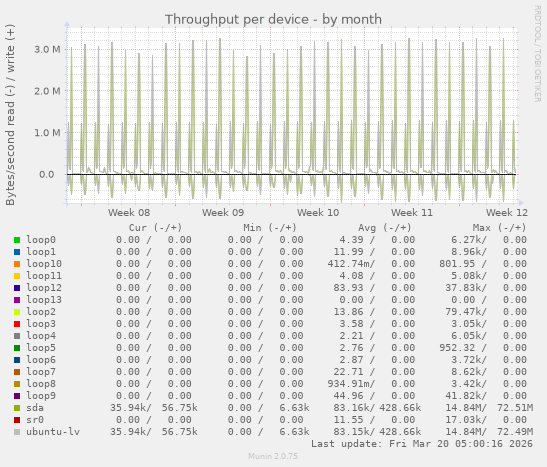Select the loop13 device label

point(44,300)
